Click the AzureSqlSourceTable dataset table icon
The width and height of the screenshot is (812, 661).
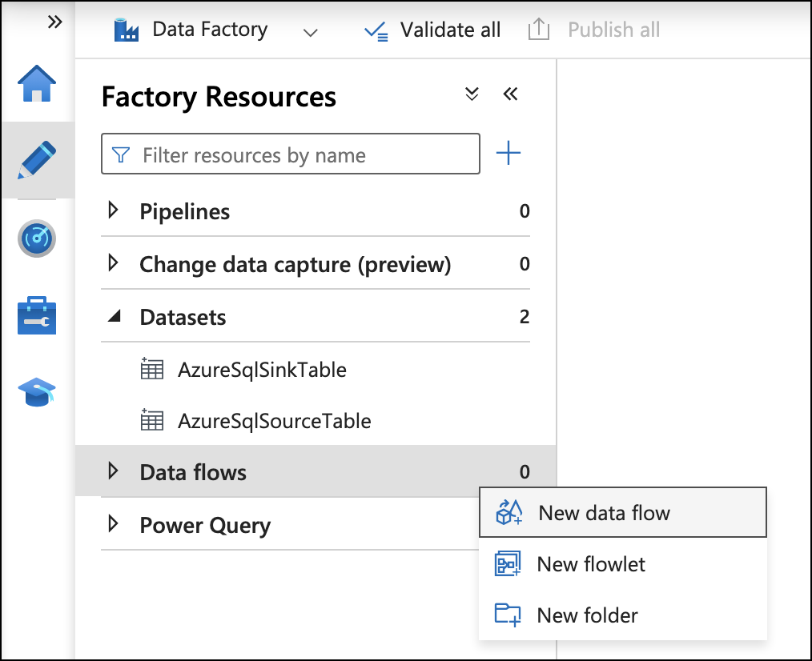[x=153, y=421]
